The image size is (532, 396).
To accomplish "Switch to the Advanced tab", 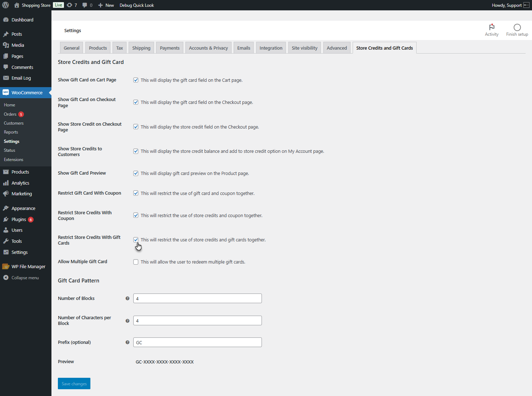I will coord(337,48).
